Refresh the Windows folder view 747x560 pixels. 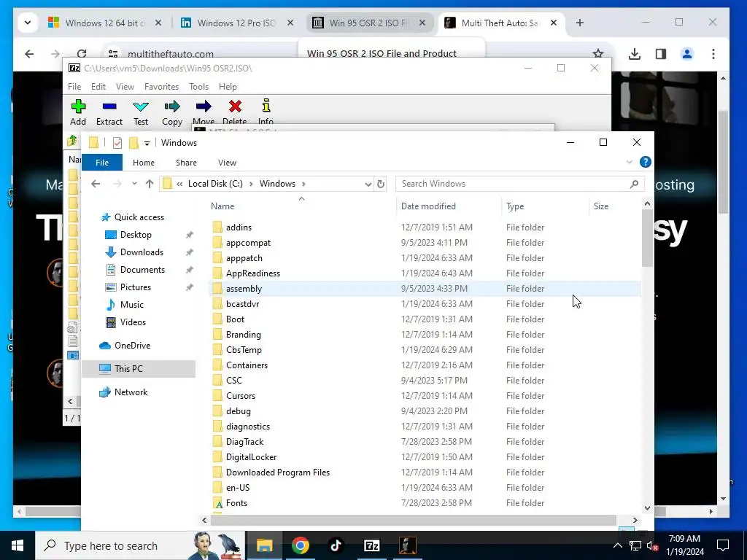pos(381,184)
